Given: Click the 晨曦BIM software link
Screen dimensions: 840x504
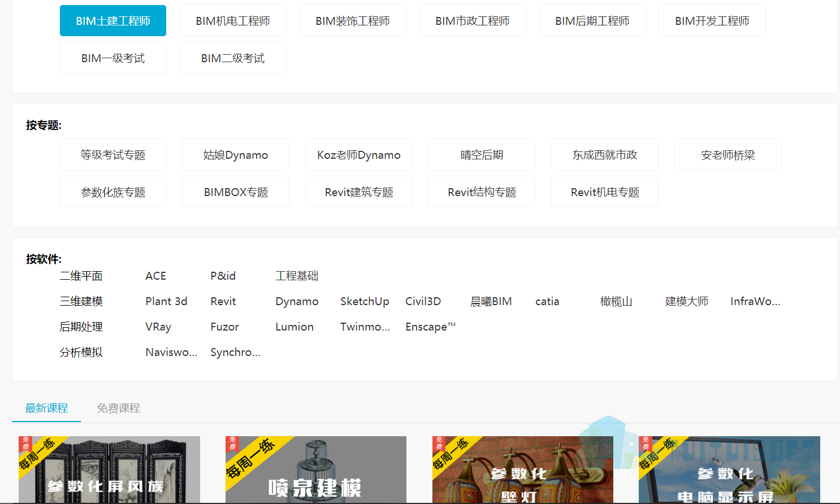Looking at the screenshot, I should pyautogui.click(x=491, y=301).
